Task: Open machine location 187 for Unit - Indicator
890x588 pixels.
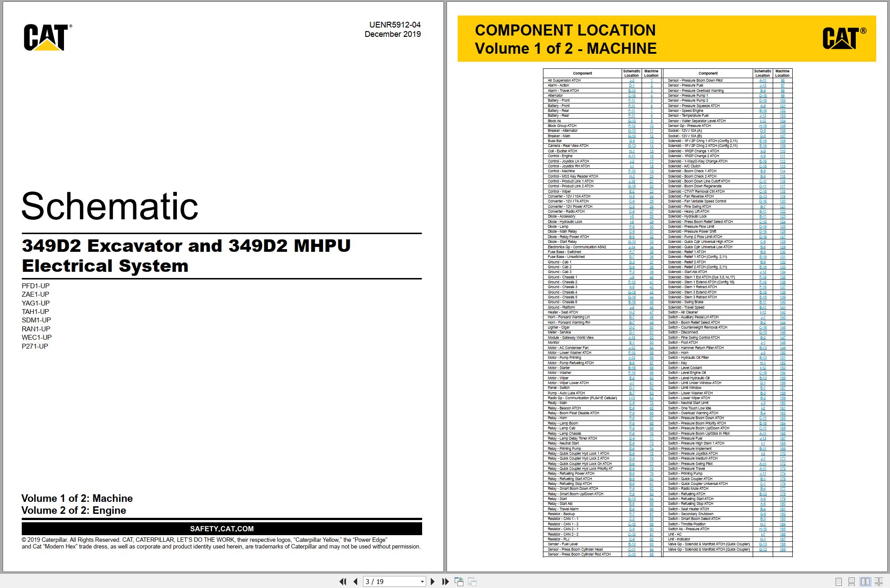Action: tap(782, 539)
